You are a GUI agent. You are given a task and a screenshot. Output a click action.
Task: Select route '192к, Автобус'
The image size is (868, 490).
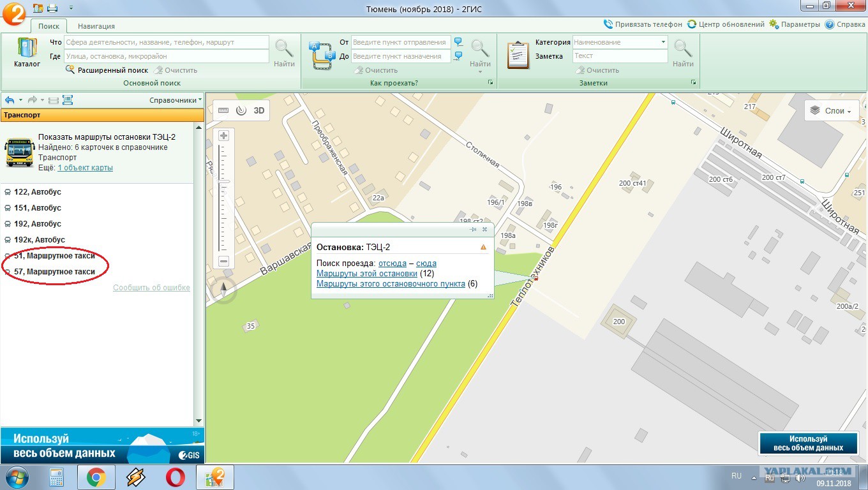[40, 240]
